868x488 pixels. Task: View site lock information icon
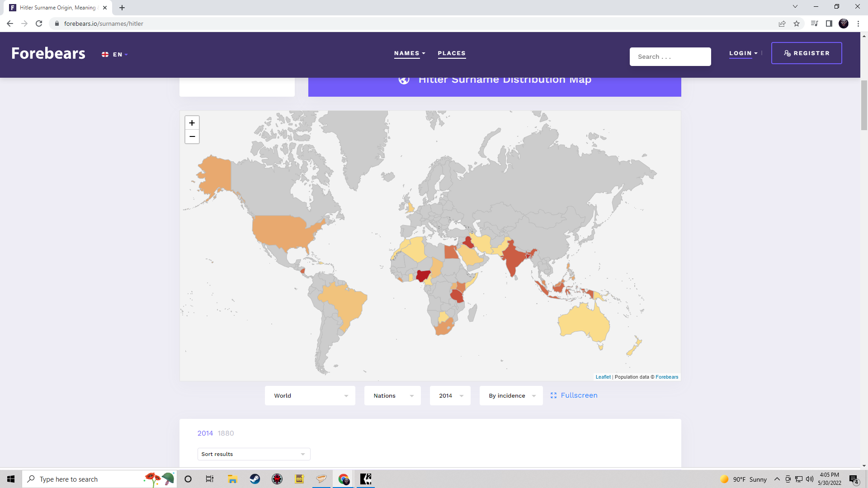click(x=57, y=23)
